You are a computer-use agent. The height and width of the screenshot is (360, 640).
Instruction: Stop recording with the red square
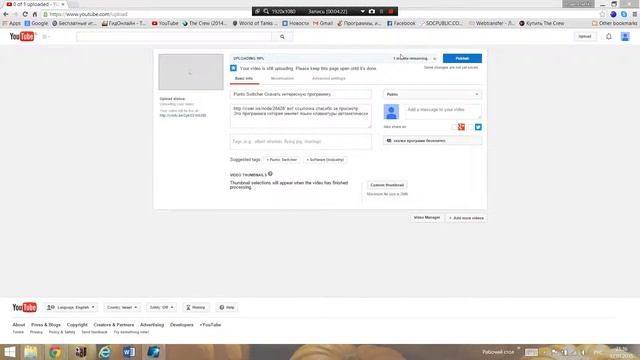pyautogui.click(x=391, y=11)
